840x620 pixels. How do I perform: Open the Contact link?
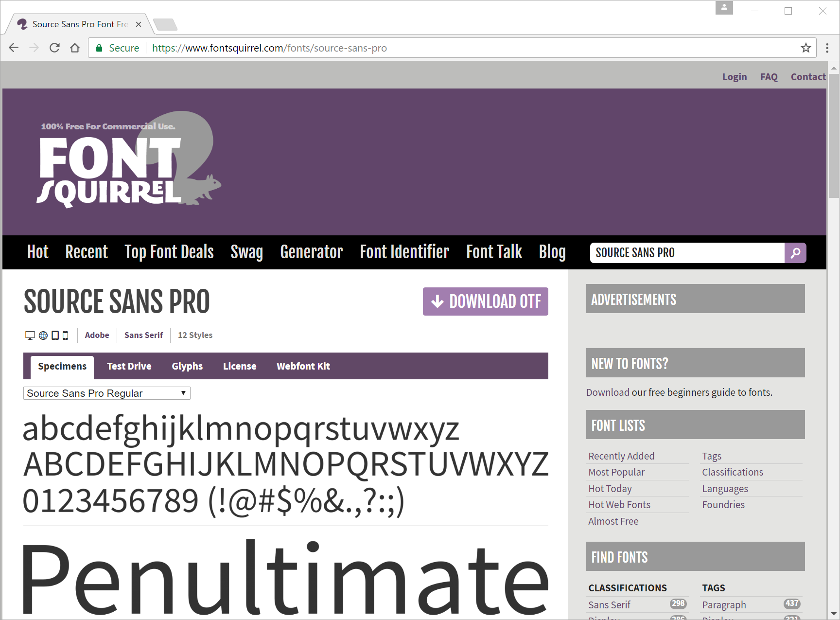coord(808,77)
